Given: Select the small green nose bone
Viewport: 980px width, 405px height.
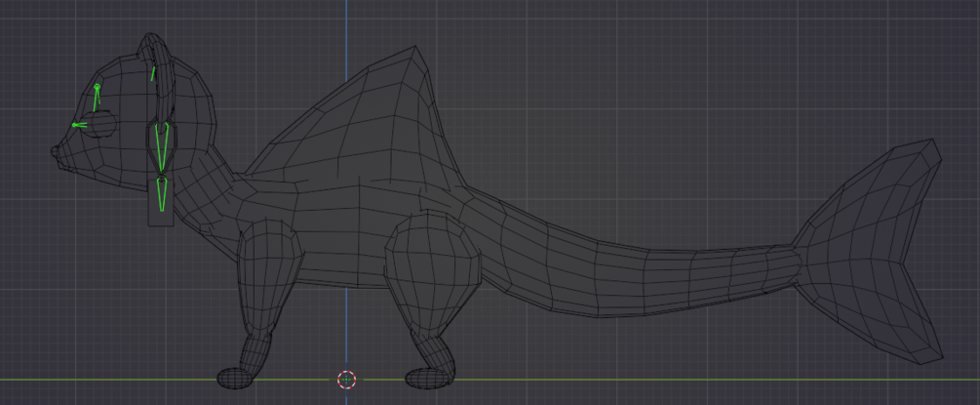Looking at the screenshot, I should click(x=79, y=125).
